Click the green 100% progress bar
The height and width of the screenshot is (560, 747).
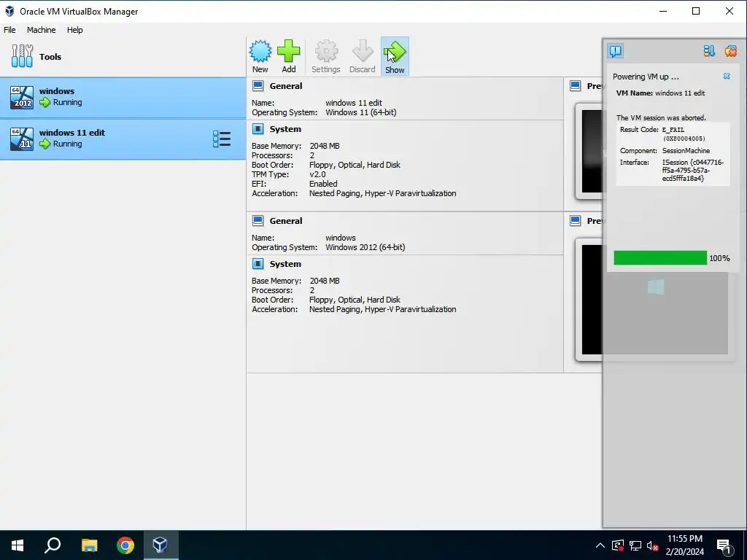pos(660,257)
